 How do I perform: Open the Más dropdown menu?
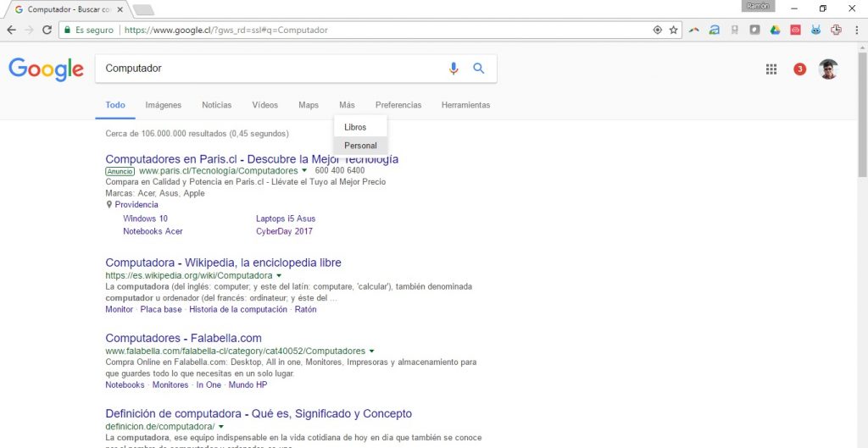(347, 105)
